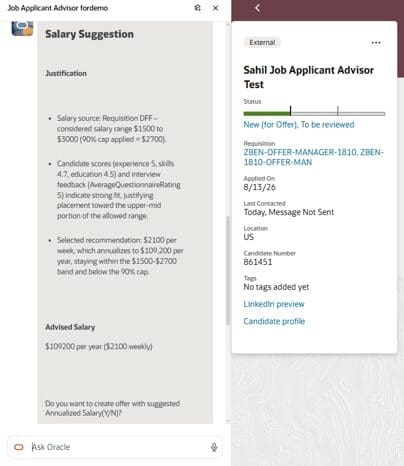Image resolution: width=404 pixels, height=466 pixels.
Task: Click the External badge on candidate card
Action: click(x=262, y=43)
